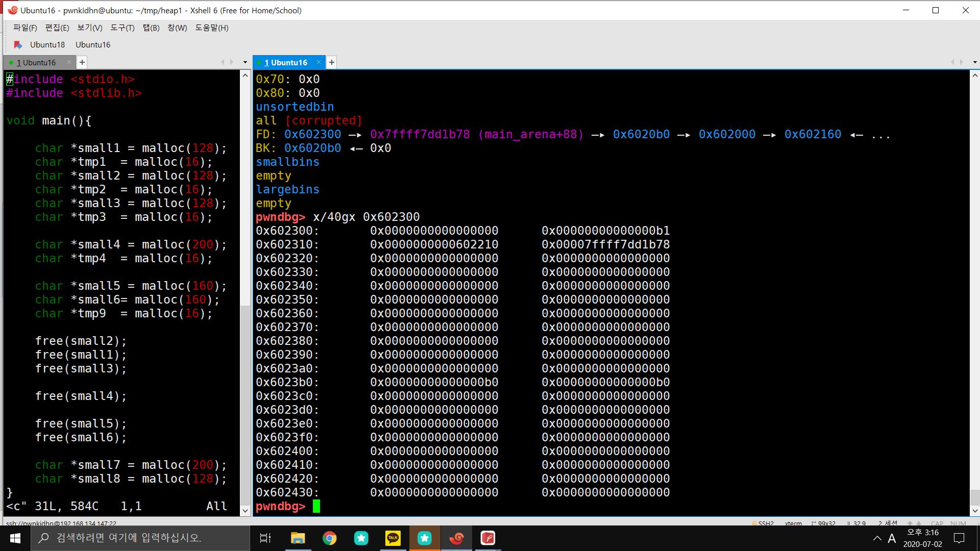Open the 편집(E) menu
Image resolution: width=980 pixels, height=551 pixels.
tap(57, 28)
